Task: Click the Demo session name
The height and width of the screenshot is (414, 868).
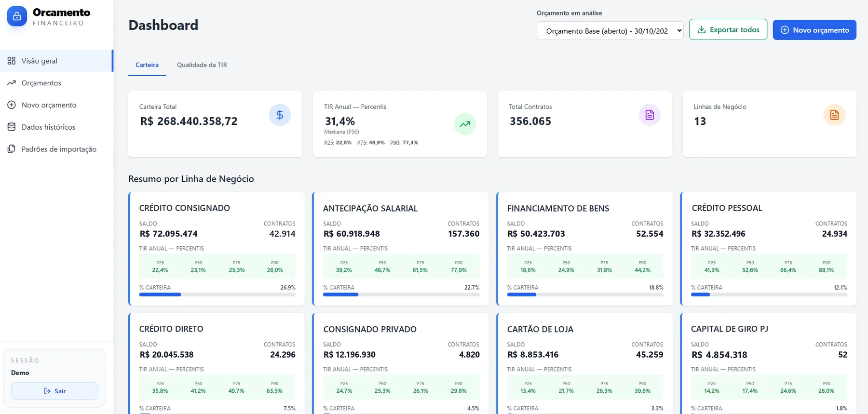Action: click(20, 373)
